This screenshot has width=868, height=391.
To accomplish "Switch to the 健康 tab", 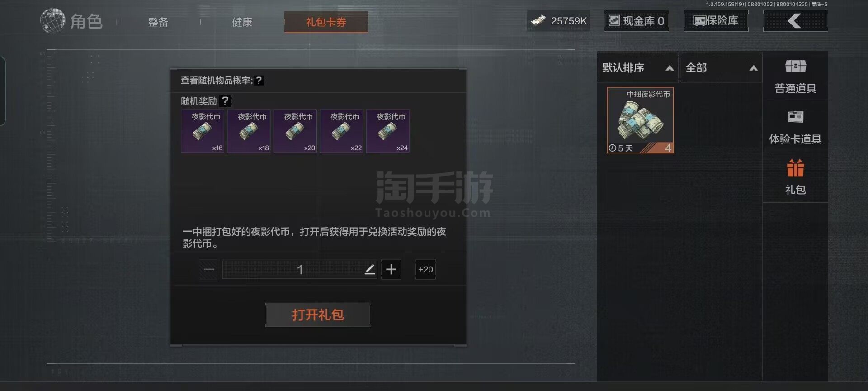I will pyautogui.click(x=242, y=22).
